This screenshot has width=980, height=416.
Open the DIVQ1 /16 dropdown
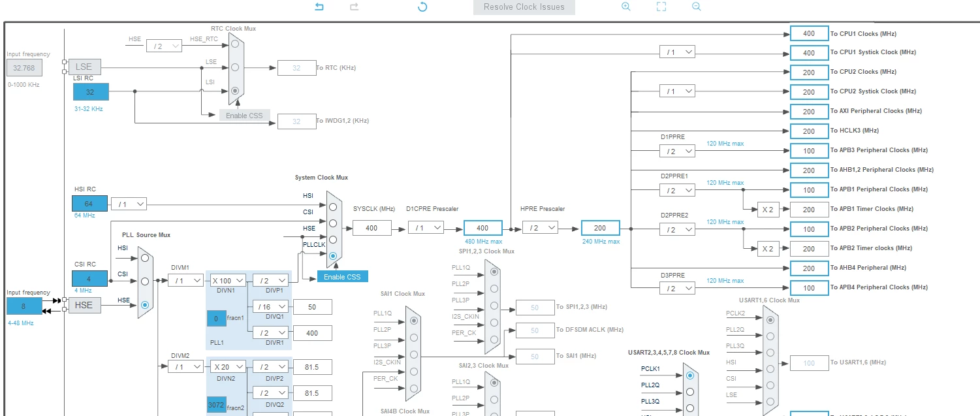tap(270, 306)
